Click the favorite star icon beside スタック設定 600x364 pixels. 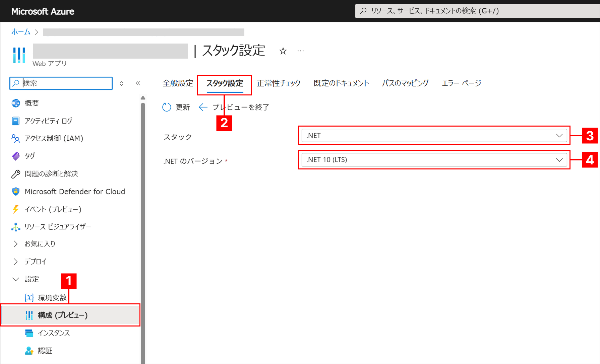click(283, 51)
